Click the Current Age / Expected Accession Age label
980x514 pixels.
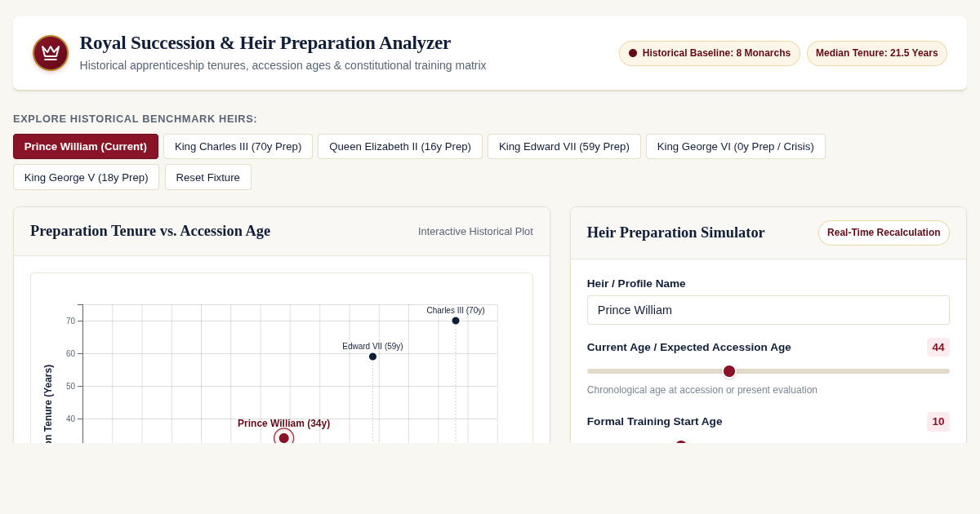pos(689,348)
